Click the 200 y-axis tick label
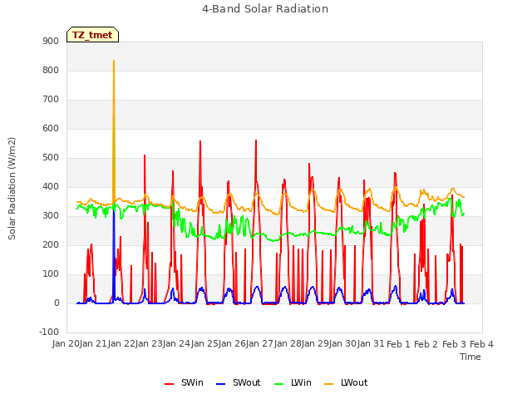Screen dimensions: 532x399 pos(51,245)
